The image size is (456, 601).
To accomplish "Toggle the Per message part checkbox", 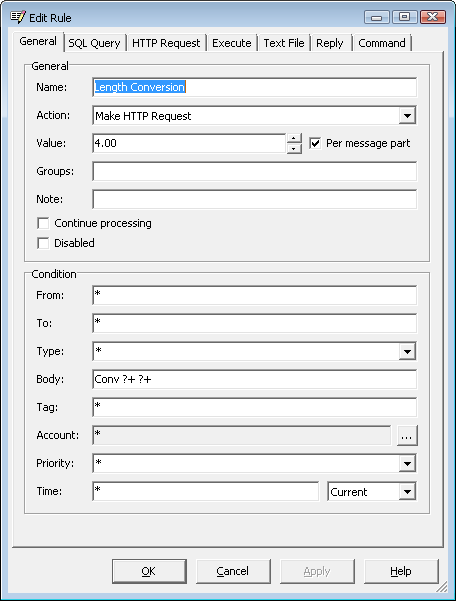I will coord(315,143).
